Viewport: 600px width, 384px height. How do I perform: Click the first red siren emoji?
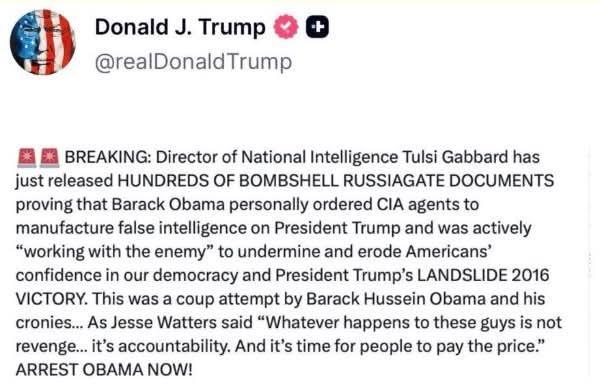click(27, 158)
